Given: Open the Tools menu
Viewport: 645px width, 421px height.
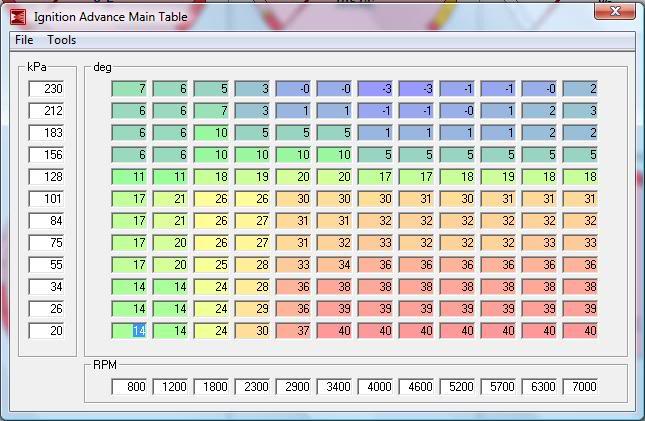Looking at the screenshot, I should 61,40.
